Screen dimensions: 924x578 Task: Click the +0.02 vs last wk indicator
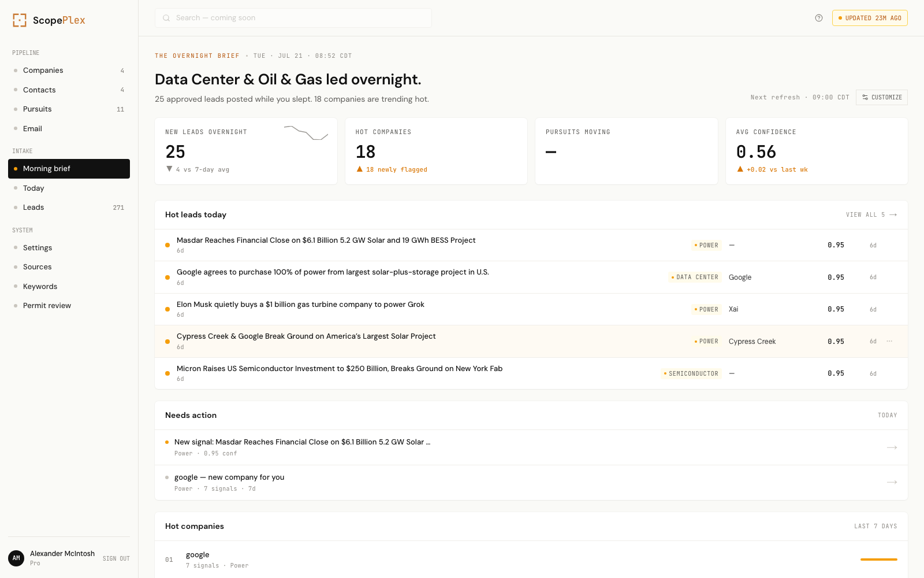tap(772, 169)
